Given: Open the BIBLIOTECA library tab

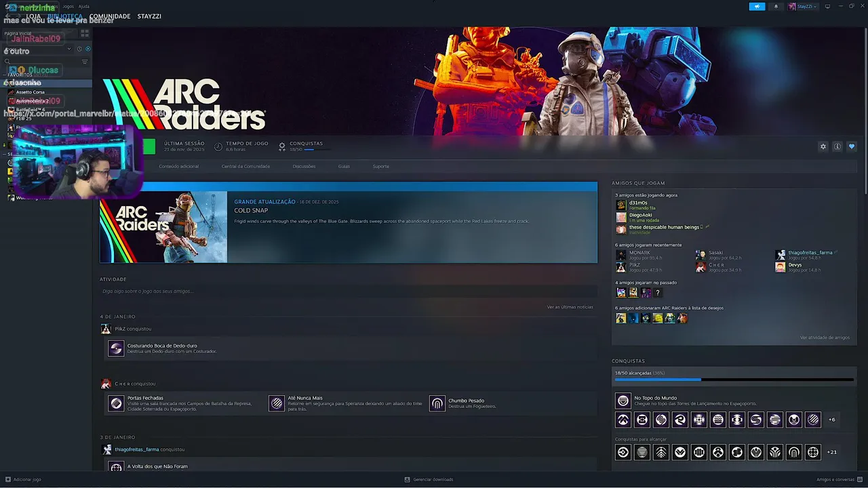Looking at the screenshot, I should click(65, 16).
